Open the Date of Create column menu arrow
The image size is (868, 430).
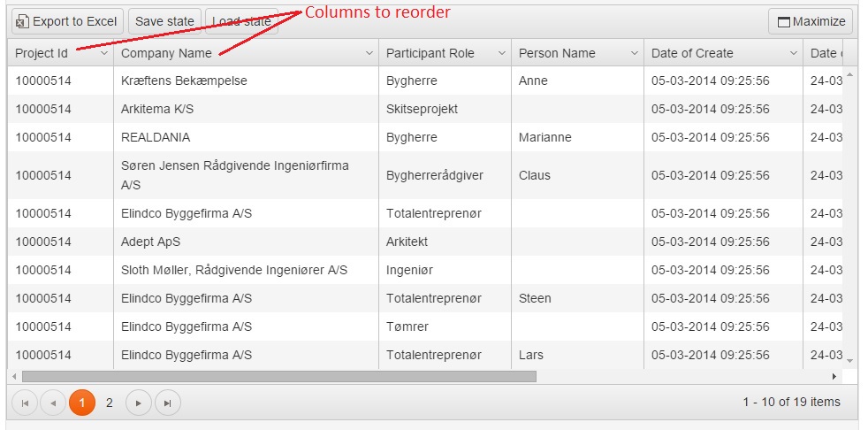[793, 53]
